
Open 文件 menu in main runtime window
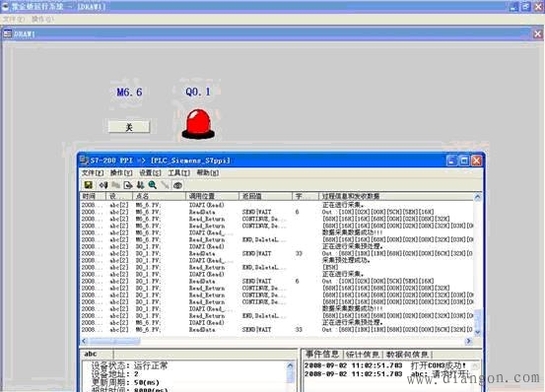(x=14, y=19)
